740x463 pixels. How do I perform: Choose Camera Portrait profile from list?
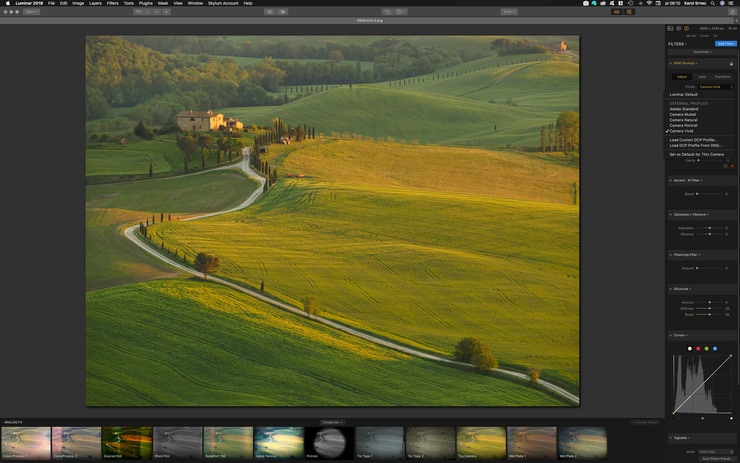tap(685, 125)
